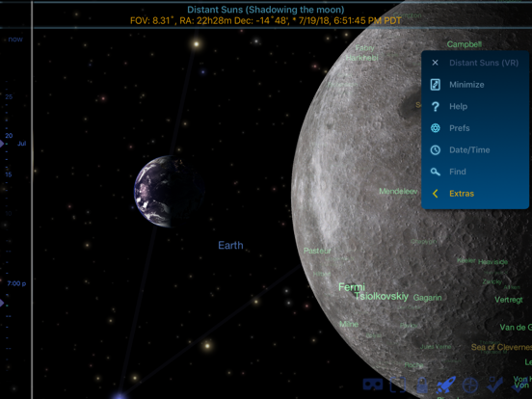Click the Sea of Cleverness label
This screenshot has height=399, width=532.
tap(501, 347)
